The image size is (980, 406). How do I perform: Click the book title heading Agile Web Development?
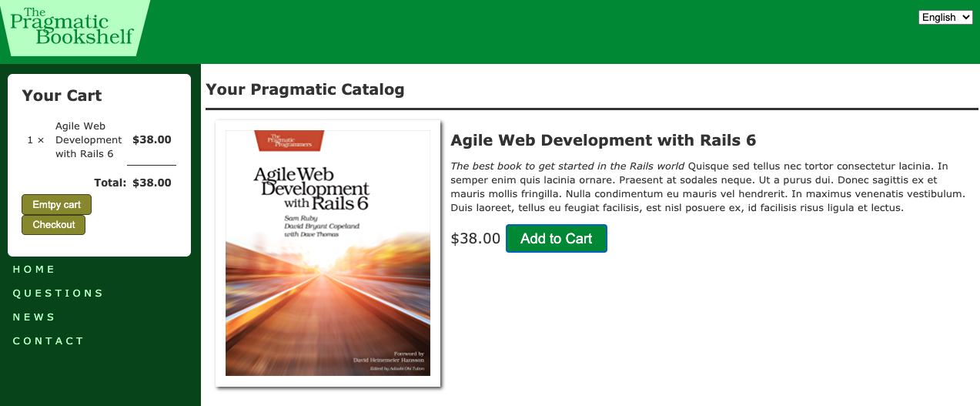tap(603, 140)
